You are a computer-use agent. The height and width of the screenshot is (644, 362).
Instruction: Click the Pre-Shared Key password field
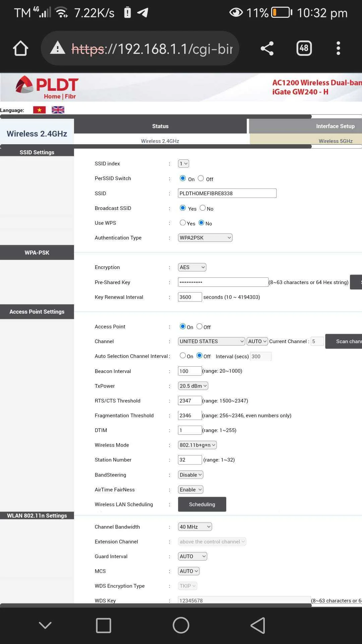click(x=223, y=282)
